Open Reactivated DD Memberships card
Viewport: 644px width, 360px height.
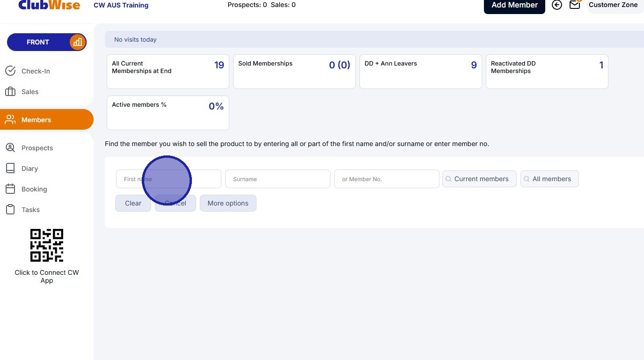pyautogui.click(x=547, y=72)
